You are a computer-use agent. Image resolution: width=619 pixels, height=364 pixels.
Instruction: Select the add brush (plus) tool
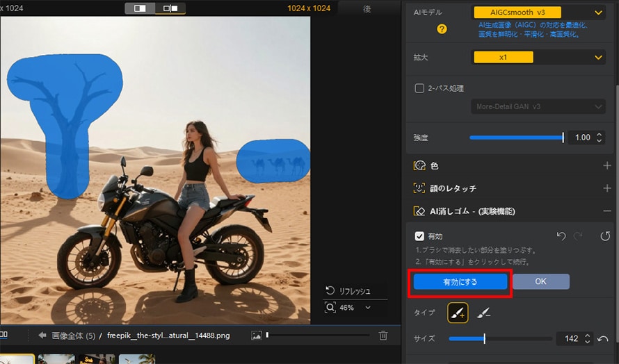coord(458,313)
